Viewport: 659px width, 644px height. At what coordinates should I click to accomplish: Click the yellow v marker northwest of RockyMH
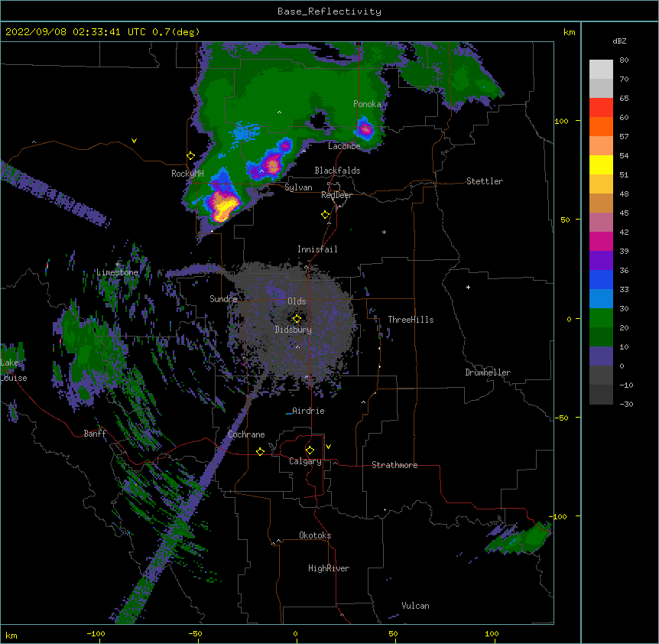(x=134, y=141)
